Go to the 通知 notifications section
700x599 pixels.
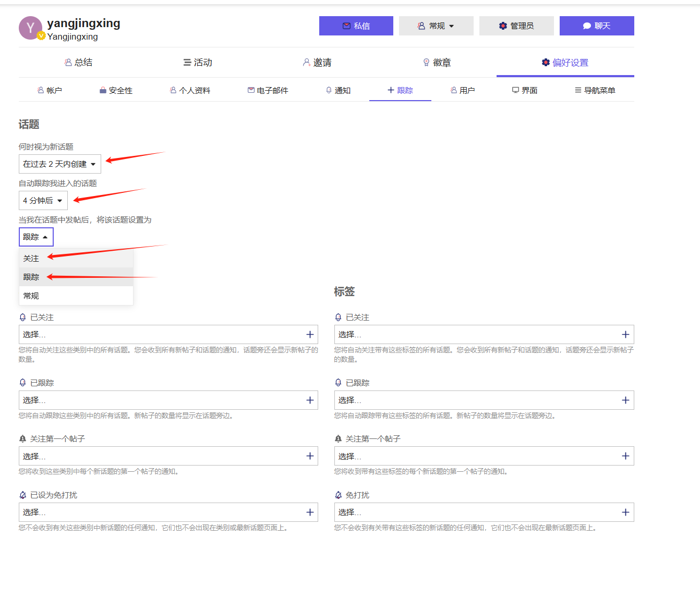[x=338, y=90]
